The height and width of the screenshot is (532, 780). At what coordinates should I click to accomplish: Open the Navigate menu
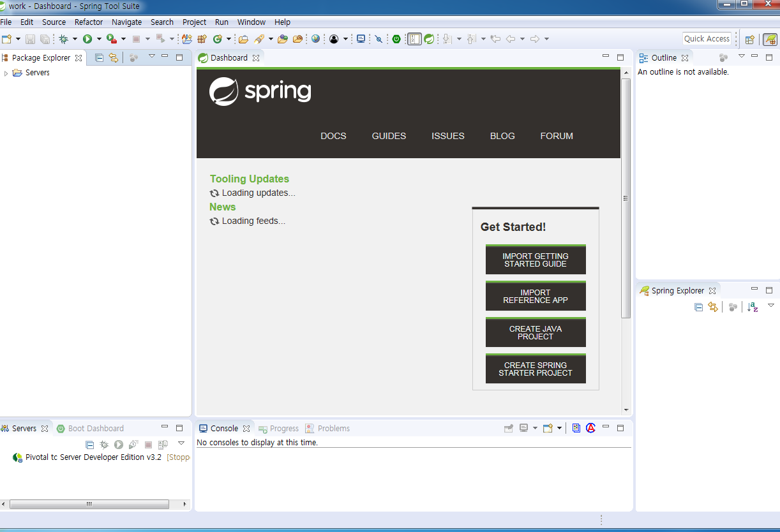point(127,22)
